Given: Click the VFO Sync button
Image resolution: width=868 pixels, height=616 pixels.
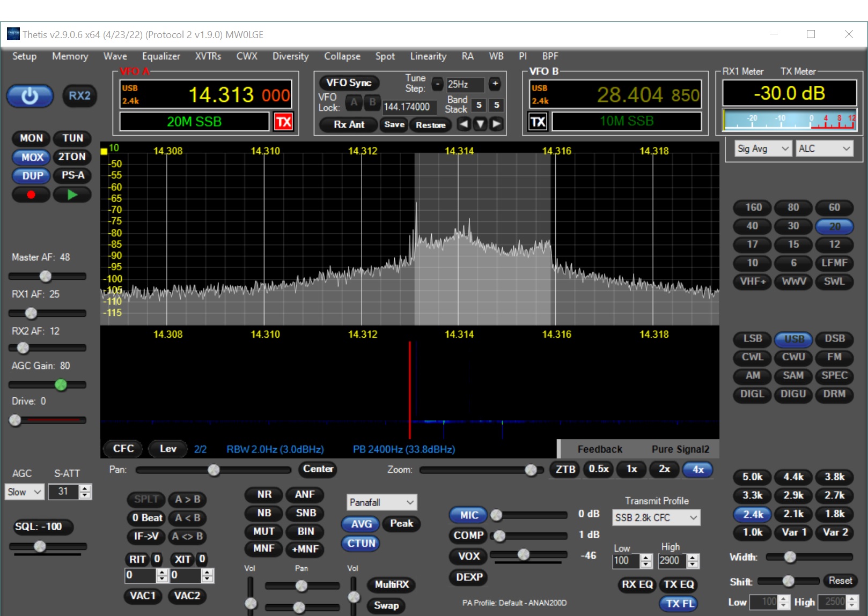Looking at the screenshot, I should point(348,83).
